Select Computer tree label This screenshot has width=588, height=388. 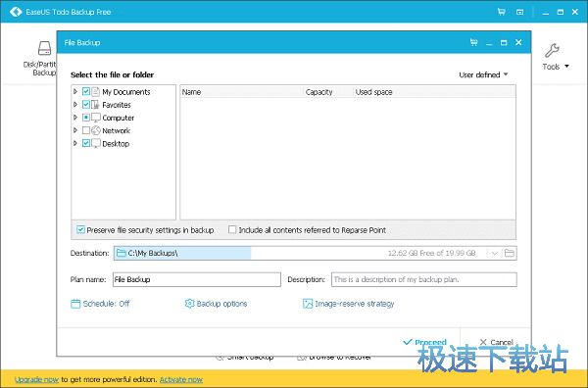click(x=119, y=118)
